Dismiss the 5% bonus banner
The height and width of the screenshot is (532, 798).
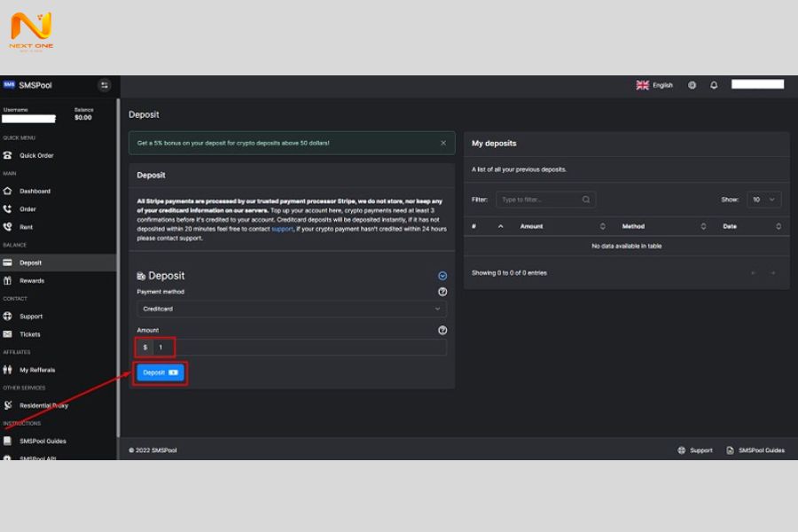[x=443, y=143]
